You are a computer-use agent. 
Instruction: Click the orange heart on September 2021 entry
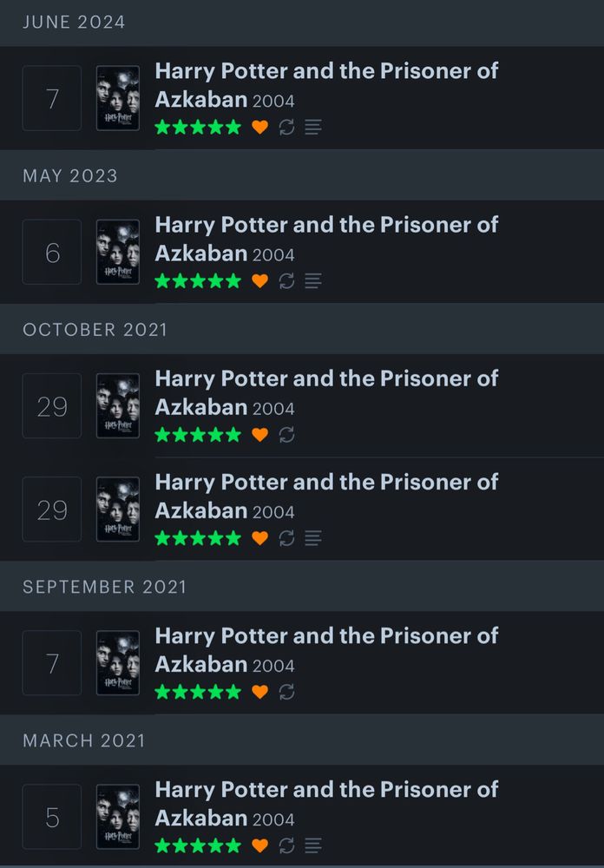tap(259, 692)
